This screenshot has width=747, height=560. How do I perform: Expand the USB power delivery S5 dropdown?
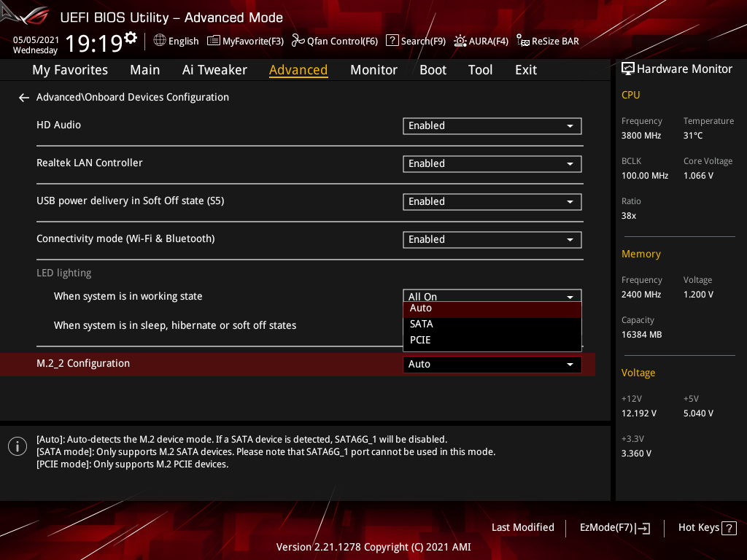pyautogui.click(x=492, y=202)
